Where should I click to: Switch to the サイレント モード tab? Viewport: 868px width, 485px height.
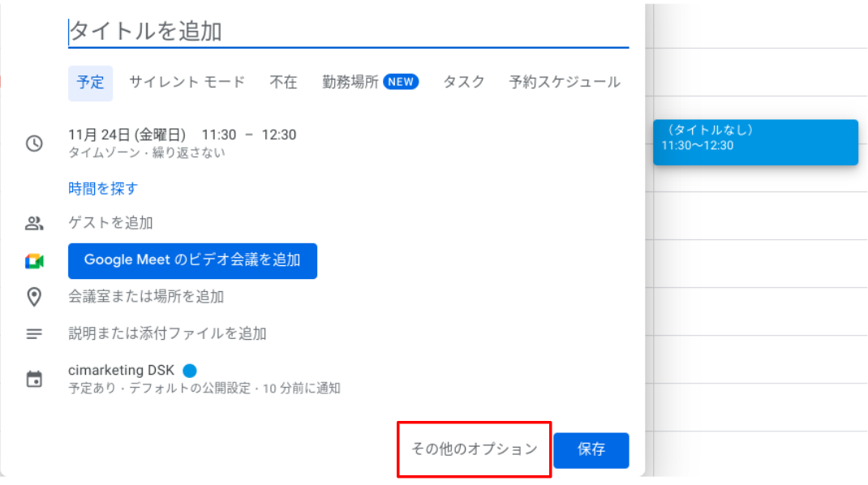(x=187, y=83)
